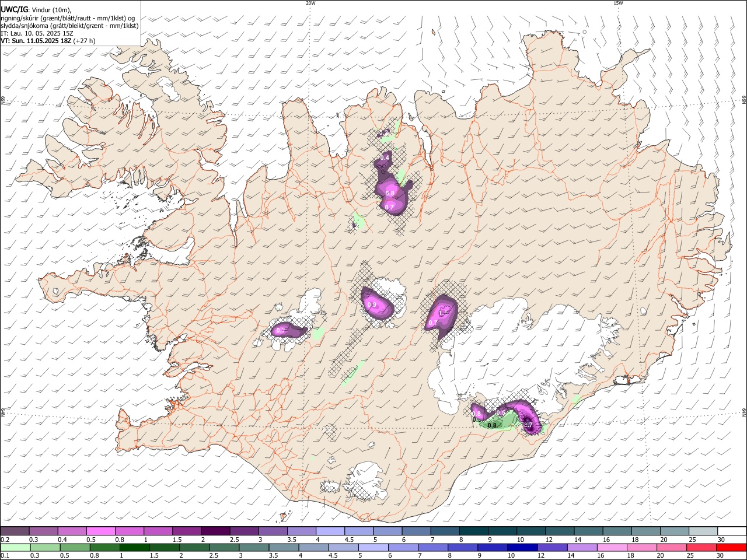Click the 0.4 value label on the northern snow area
The height and width of the screenshot is (560, 747).
(385, 157)
